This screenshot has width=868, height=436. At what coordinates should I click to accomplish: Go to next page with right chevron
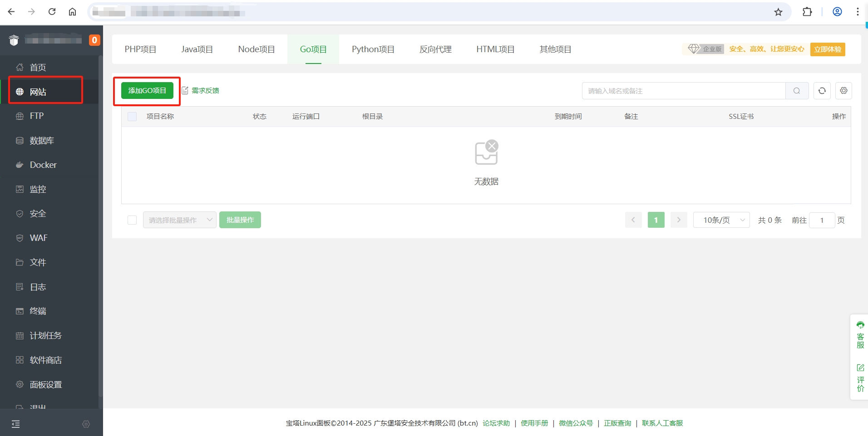(679, 220)
